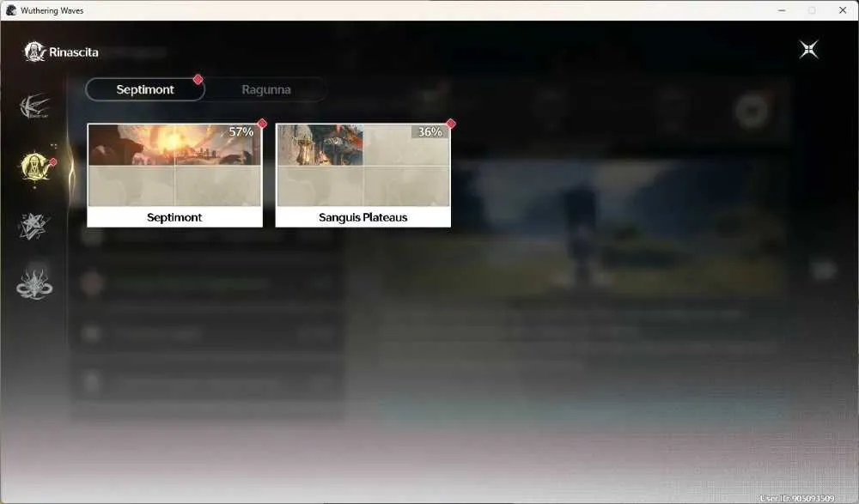Select the star-shaped sidebar region icon
Image resolution: width=859 pixels, height=504 pixels.
point(34,227)
